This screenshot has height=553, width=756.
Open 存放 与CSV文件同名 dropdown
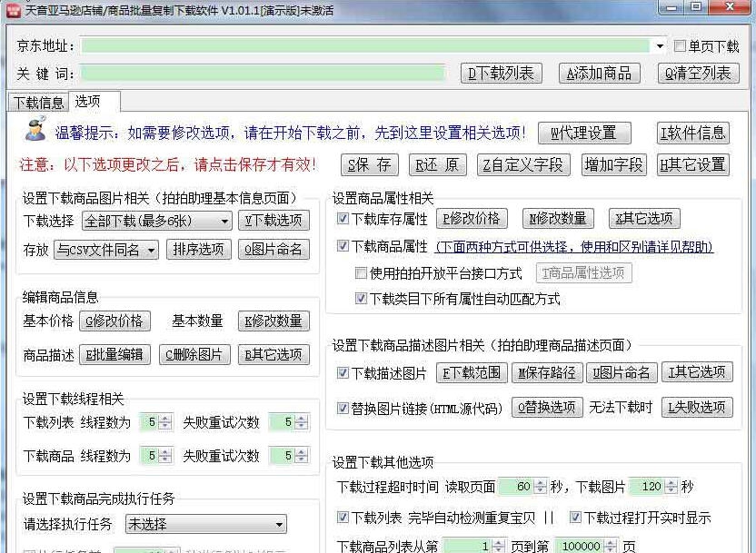point(106,250)
